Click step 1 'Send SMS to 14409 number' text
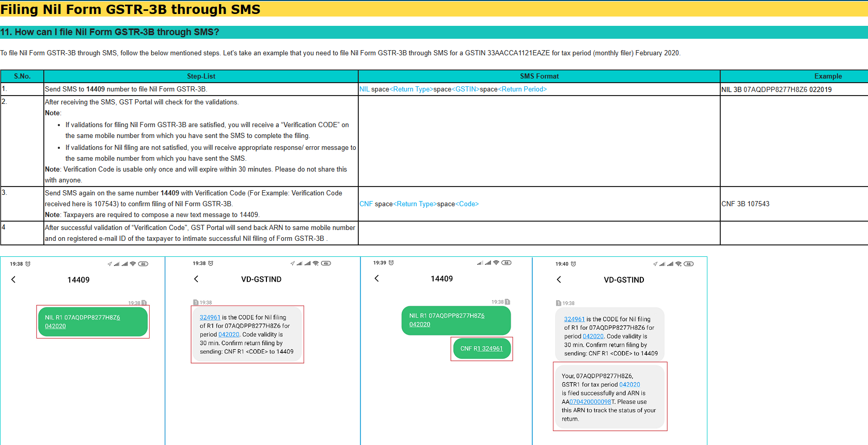The image size is (868, 445). click(x=126, y=89)
